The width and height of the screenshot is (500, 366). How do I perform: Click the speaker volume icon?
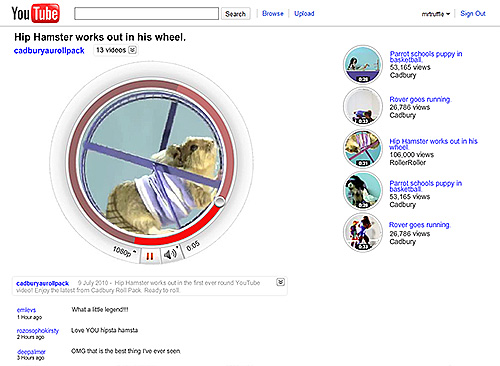[x=171, y=254]
